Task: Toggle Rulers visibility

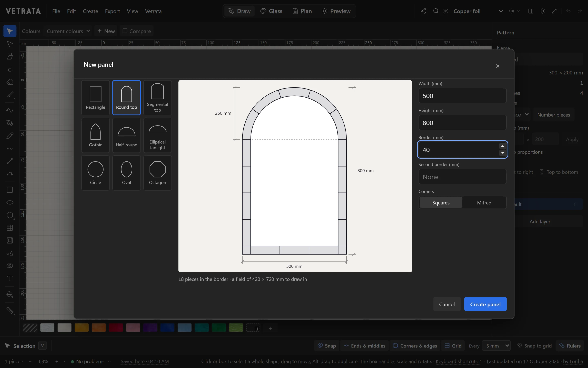Action: [x=570, y=346]
